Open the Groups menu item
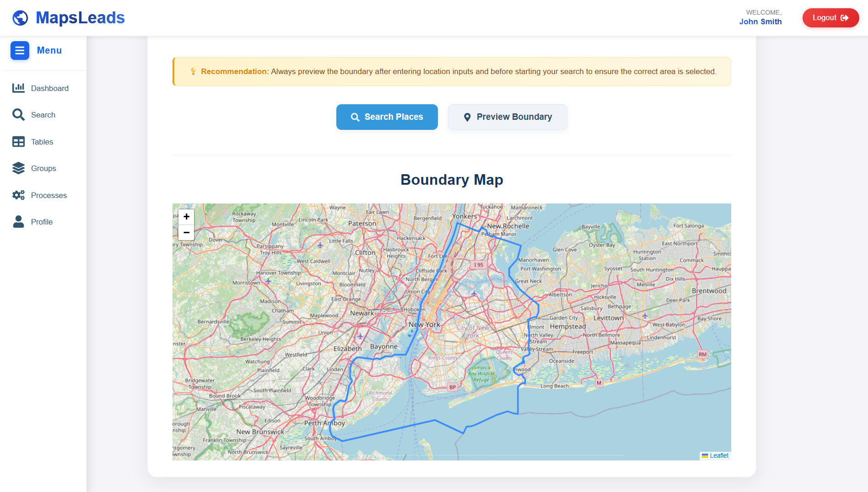868x492 pixels. [x=45, y=168]
